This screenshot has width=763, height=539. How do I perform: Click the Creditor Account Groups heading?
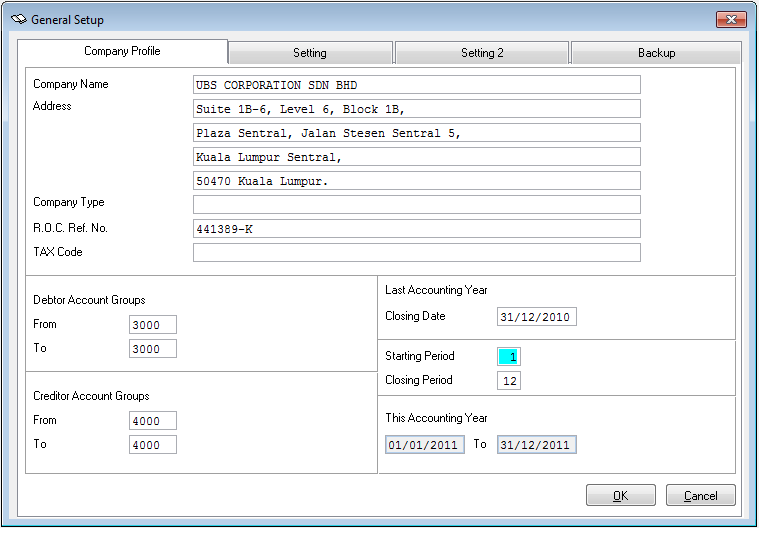point(91,396)
